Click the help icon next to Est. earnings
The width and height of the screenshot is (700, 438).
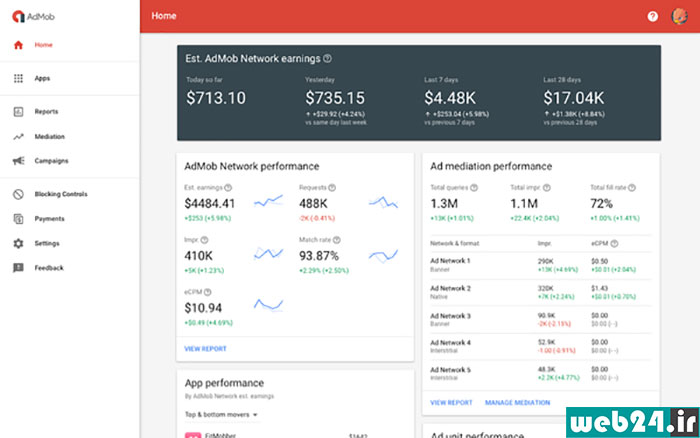(x=228, y=188)
